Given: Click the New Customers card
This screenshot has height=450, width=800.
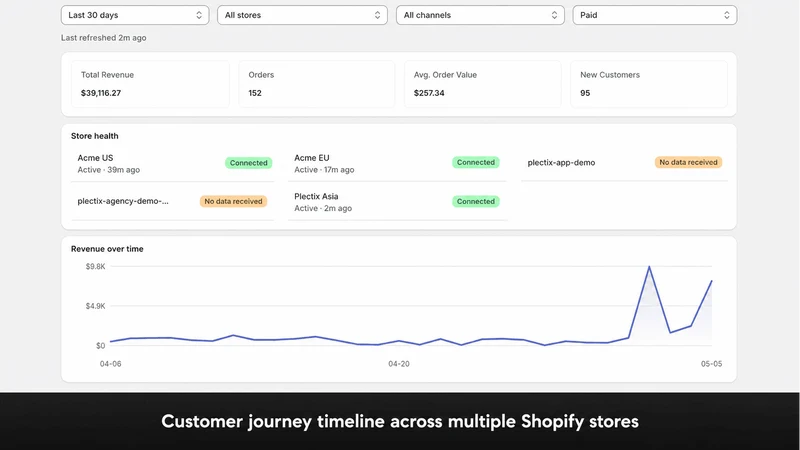Looking at the screenshot, I should [x=648, y=84].
